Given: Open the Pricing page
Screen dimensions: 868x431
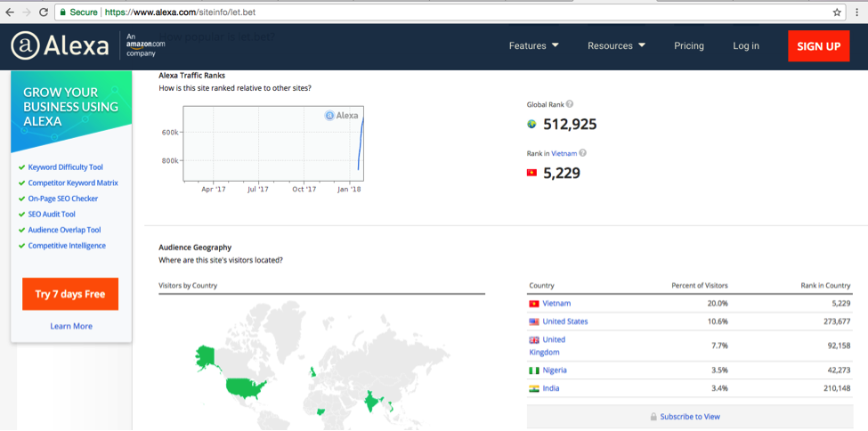Looking at the screenshot, I should click(689, 46).
